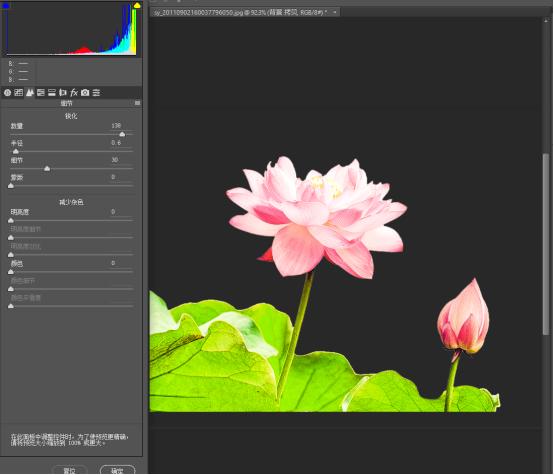Image resolution: width=554 pixels, height=475 pixels.
Task: Open the Split Toning panel icon
Action: (52, 93)
